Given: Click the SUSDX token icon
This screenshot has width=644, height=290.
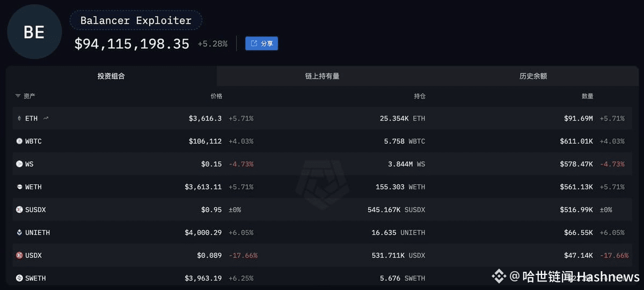Looking at the screenshot, I should click(19, 210).
